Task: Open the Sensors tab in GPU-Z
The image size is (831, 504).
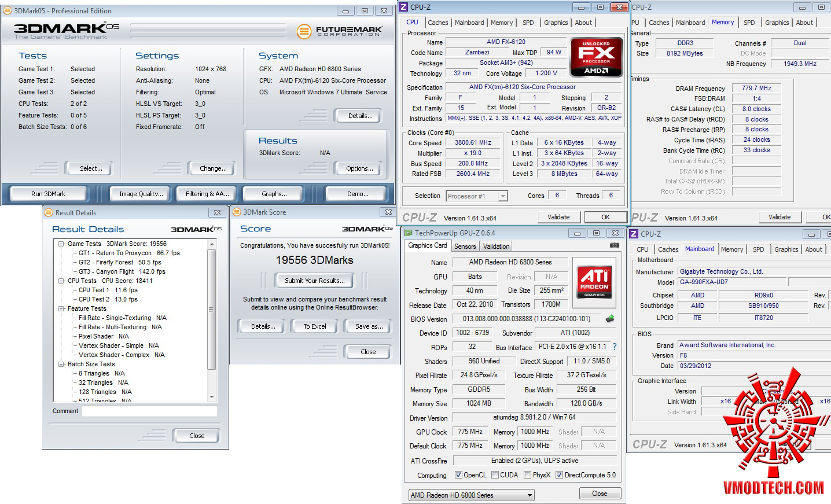Action: click(x=465, y=246)
